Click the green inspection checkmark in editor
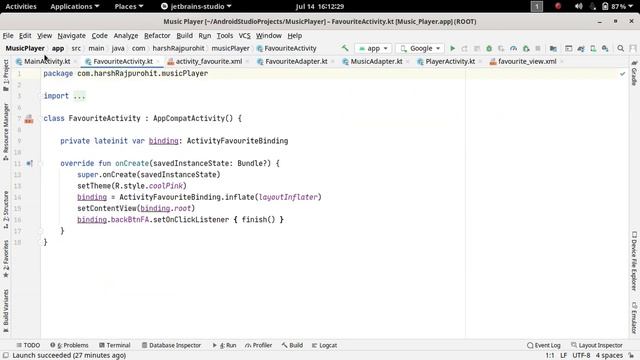Viewport: 640px width, 360px height. tap(622, 74)
